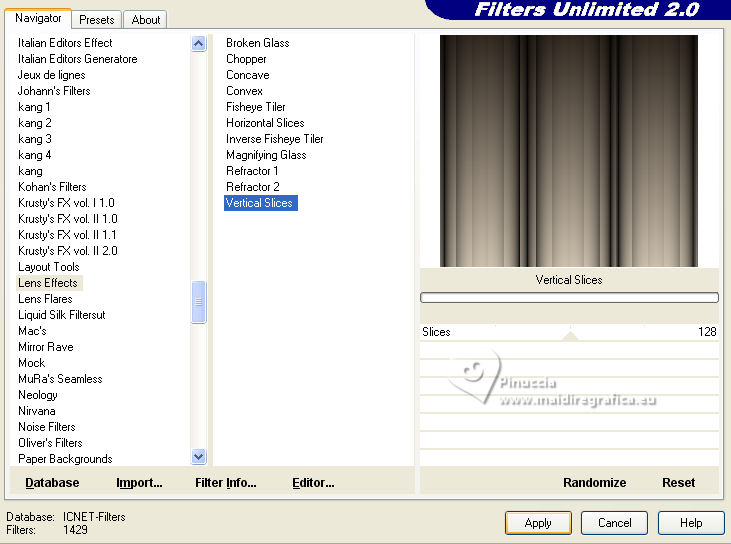Viewport: 731px width, 544px height.
Task: Select the Refractor 1 filter
Action: pyautogui.click(x=252, y=171)
